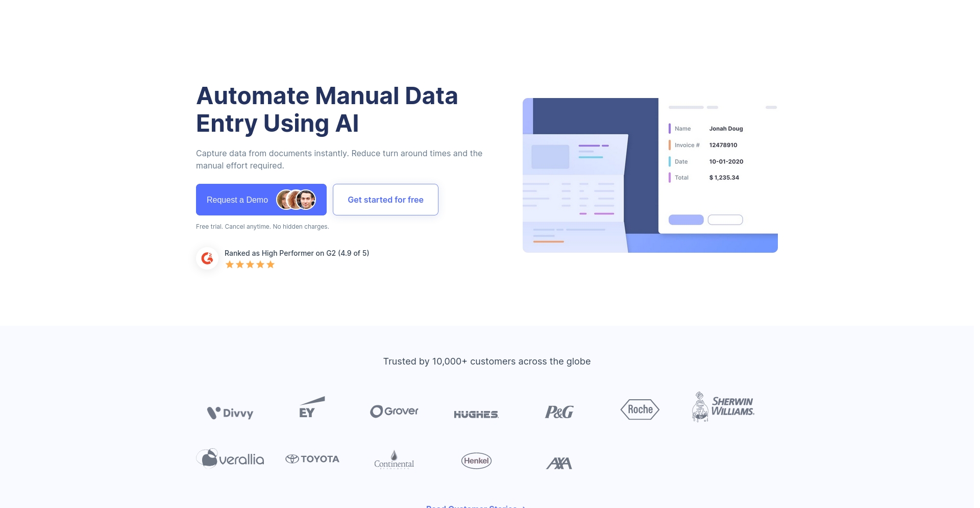
Task: Click the filled blue button in illustration
Action: (x=686, y=220)
